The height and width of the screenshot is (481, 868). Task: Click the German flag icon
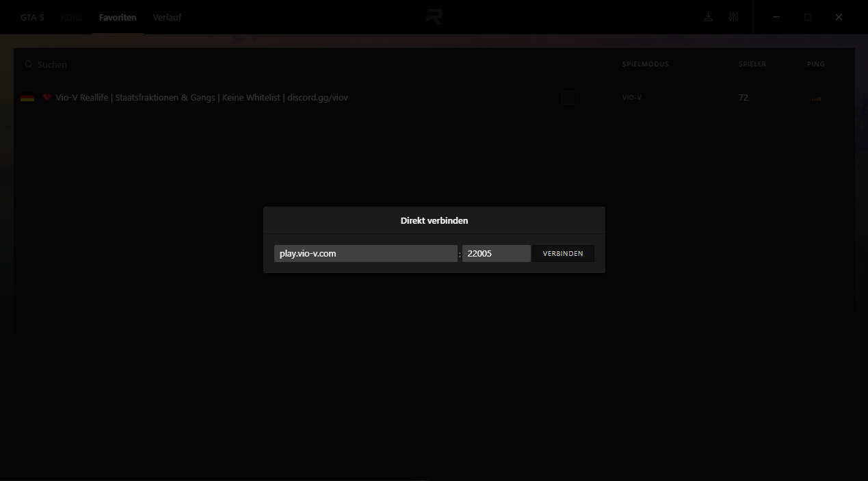point(27,98)
